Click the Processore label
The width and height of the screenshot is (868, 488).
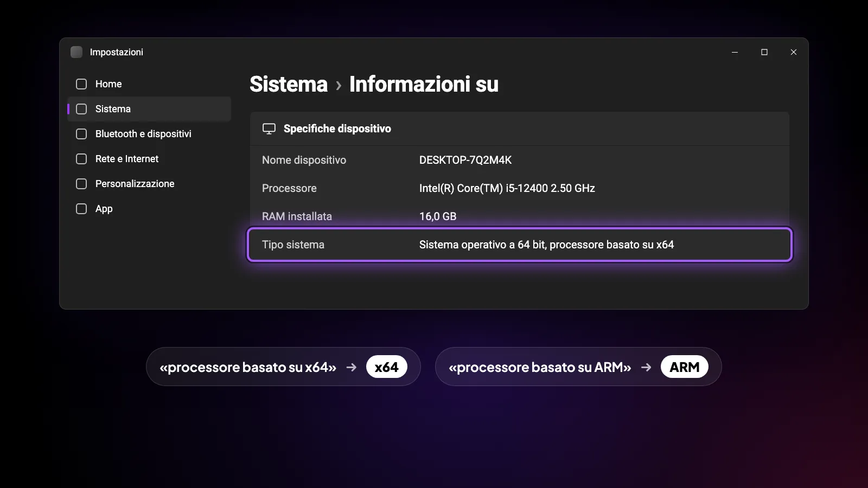289,188
